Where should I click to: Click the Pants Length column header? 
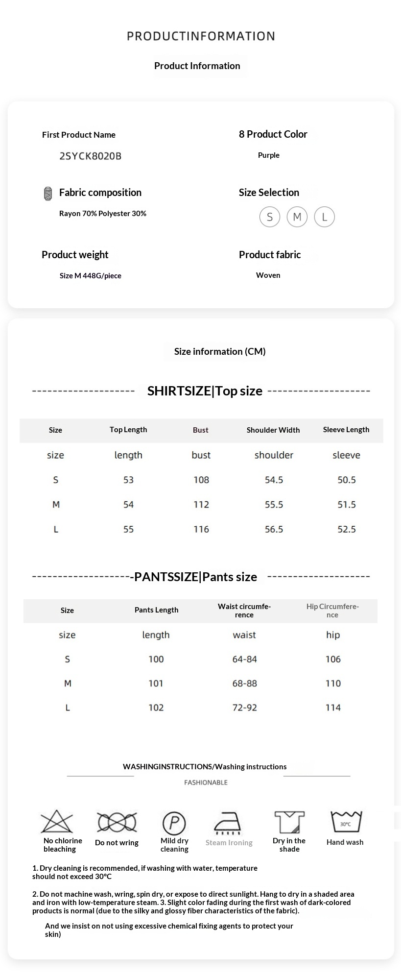pos(157,610)
